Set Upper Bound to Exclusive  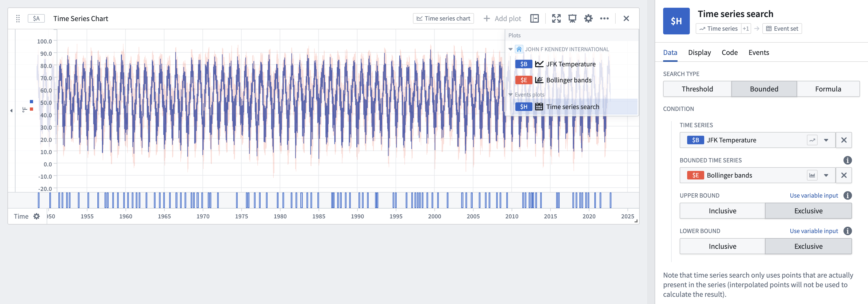coord(808,211)
